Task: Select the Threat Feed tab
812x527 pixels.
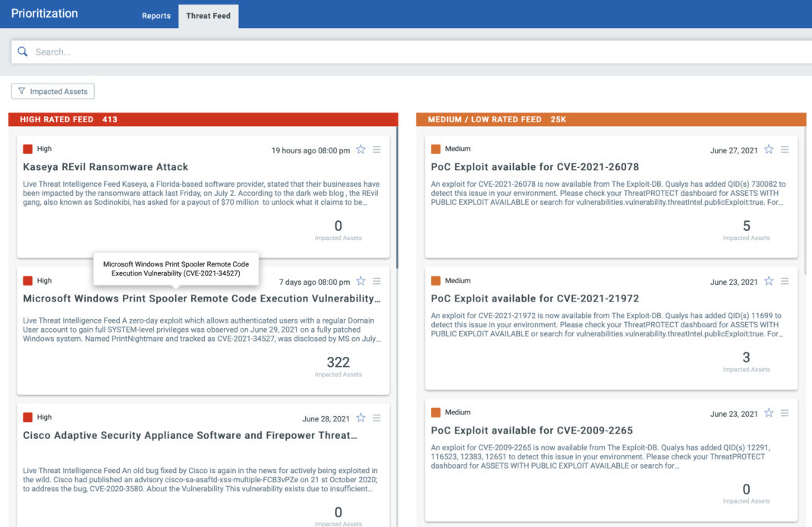Action: (208, 16)
